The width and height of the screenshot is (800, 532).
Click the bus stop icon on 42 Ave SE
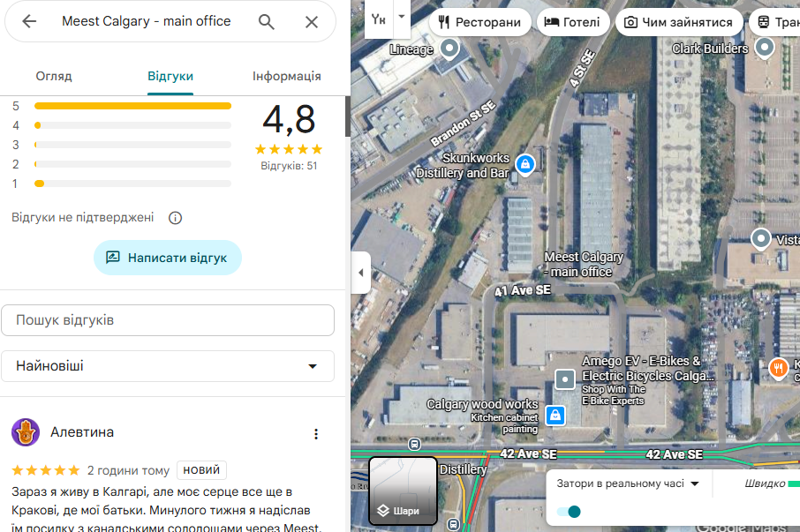click(x=415, y=445)
